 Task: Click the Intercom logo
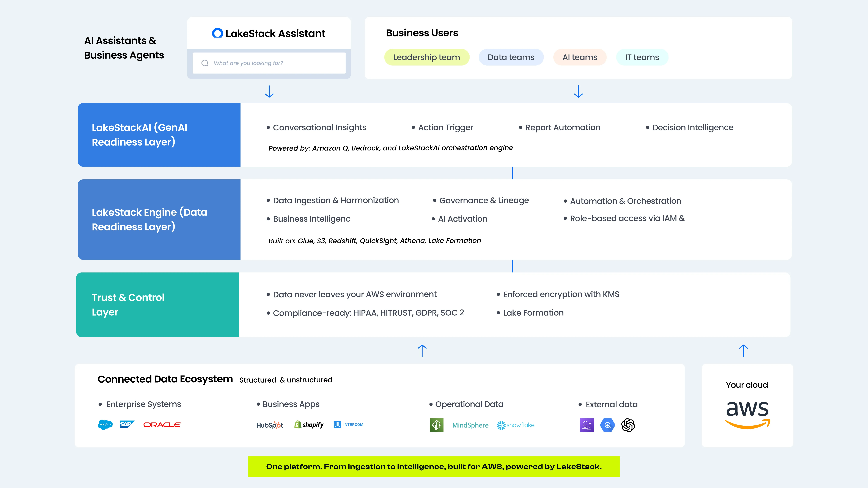click(348, 425)
